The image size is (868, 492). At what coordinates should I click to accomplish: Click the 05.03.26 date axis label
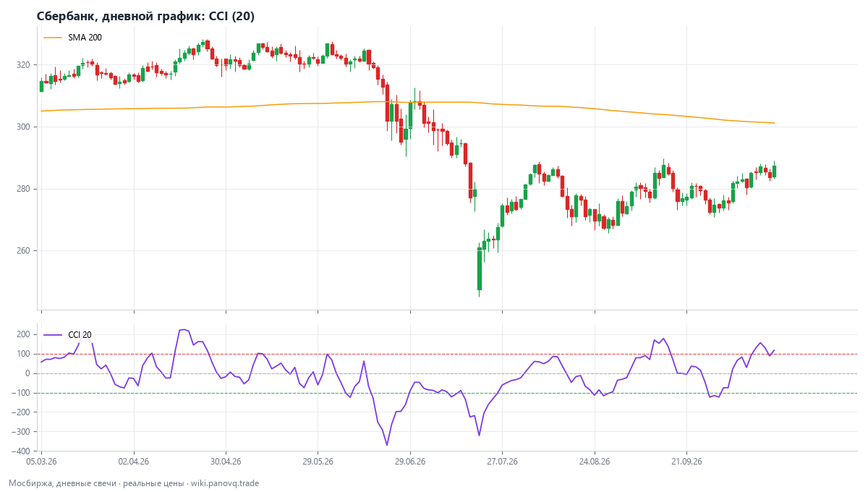41,461
